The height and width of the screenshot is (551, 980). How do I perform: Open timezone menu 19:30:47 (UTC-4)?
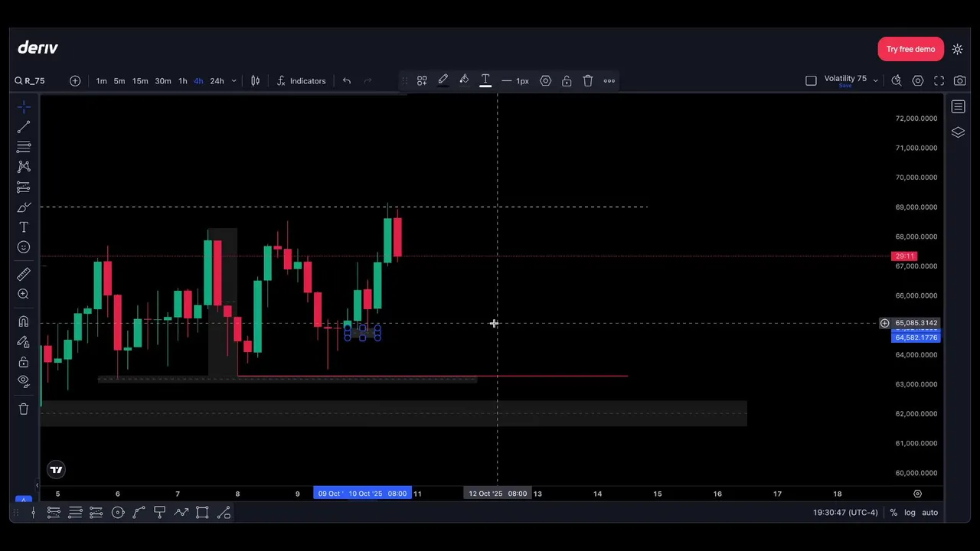(845, 513)
